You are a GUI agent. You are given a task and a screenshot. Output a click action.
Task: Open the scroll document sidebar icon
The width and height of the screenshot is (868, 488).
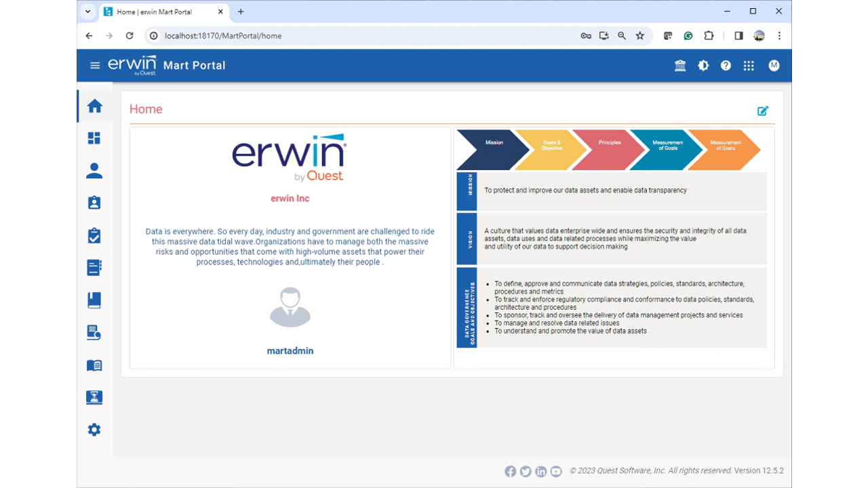pos(94,332)
